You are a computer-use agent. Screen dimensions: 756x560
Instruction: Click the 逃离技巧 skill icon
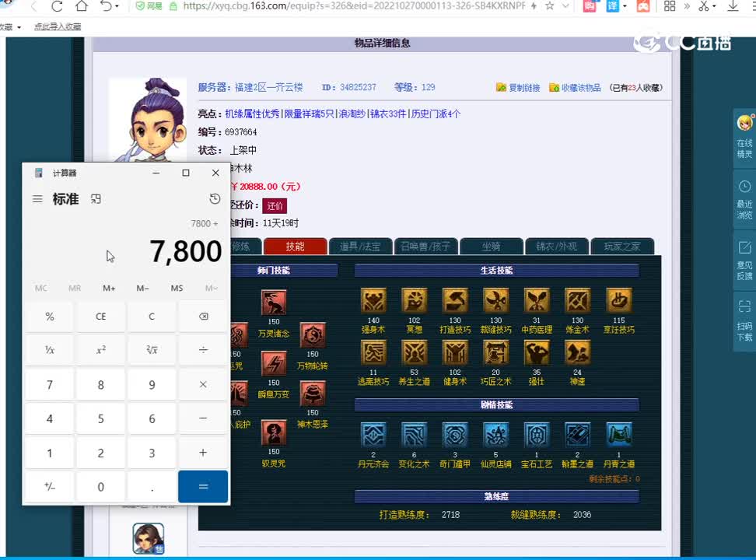pyautogui.click(x=373, y=353)
